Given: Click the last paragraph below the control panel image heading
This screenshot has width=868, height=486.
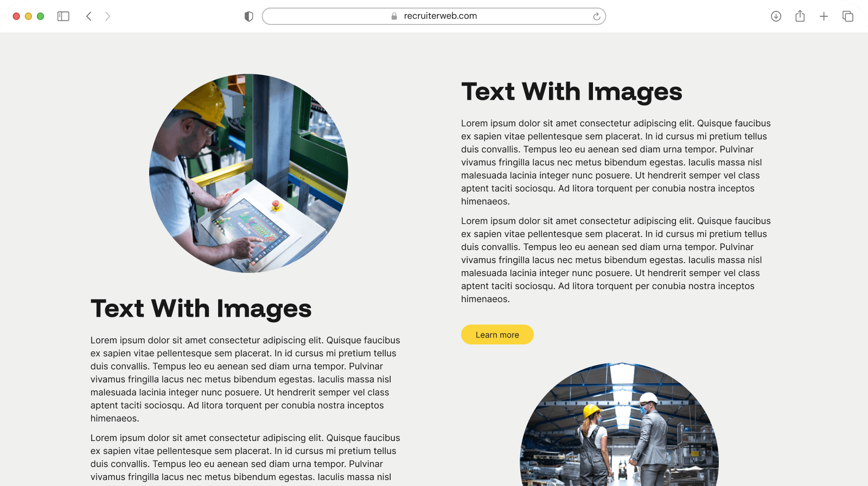Looking at the screenshot, I should point(246,459).
